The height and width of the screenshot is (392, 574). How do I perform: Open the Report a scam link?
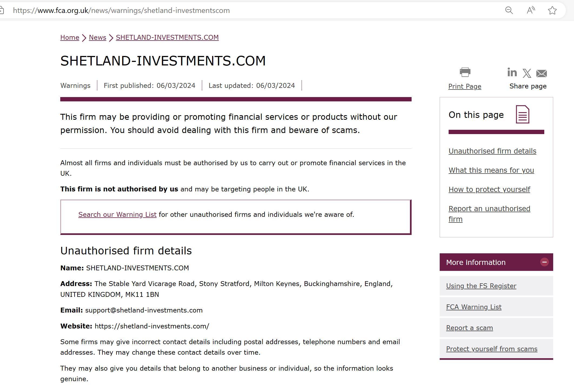pos(469,328)
